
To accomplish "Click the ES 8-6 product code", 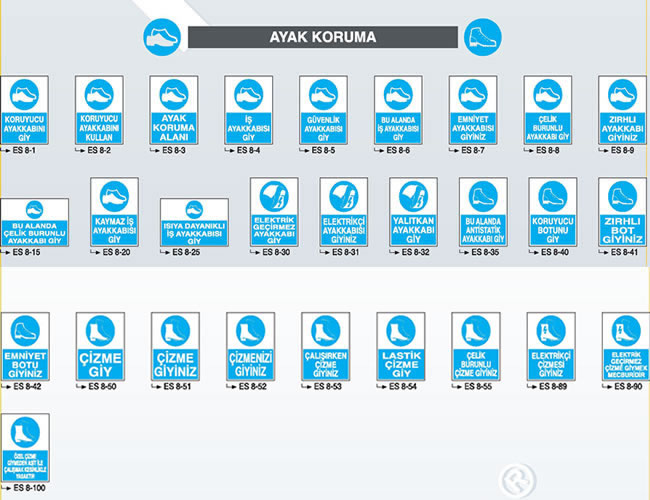I will [398, 150].
